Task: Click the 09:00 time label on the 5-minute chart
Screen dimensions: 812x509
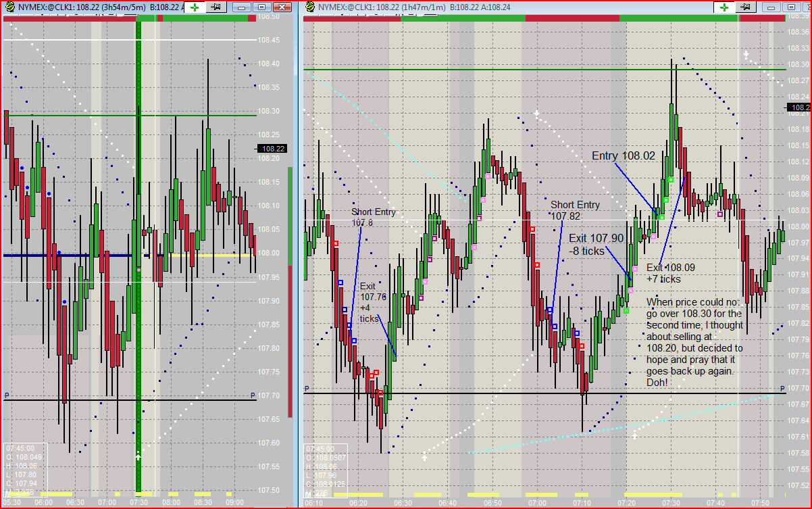Action: coord(235,502)
